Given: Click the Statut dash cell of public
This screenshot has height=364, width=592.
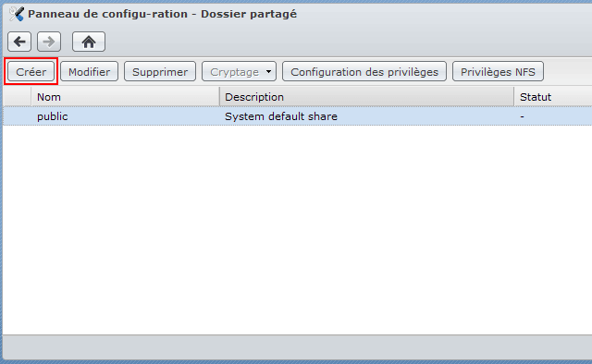Looking at the screenshot, I should click(522, 116).
